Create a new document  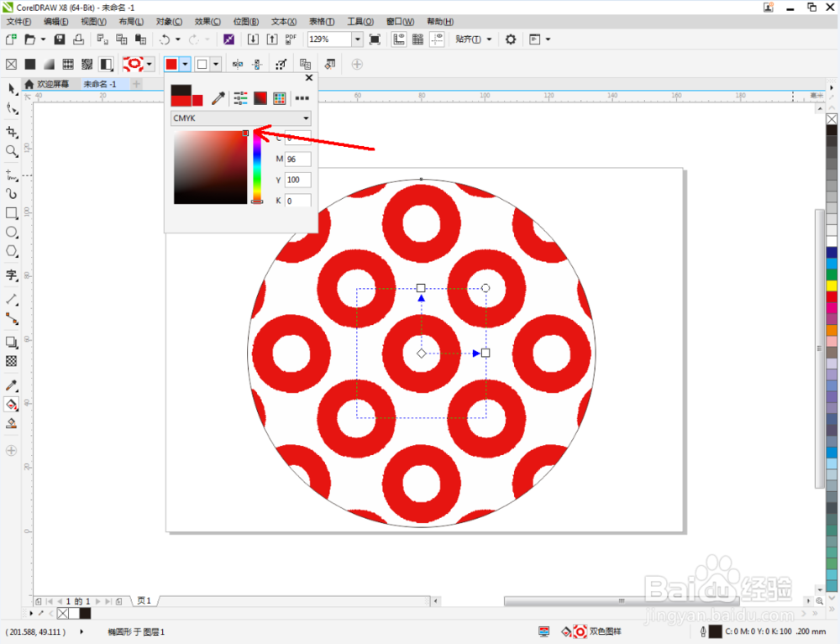click(x=11, y=39)
